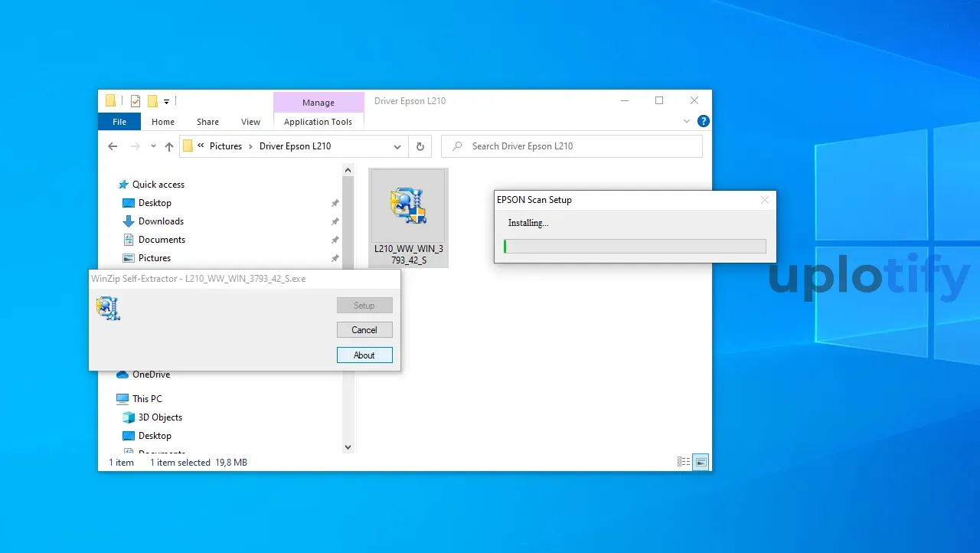
Task: Click the EPSON Scan Setup progress bar
Action: click(635, 246)
